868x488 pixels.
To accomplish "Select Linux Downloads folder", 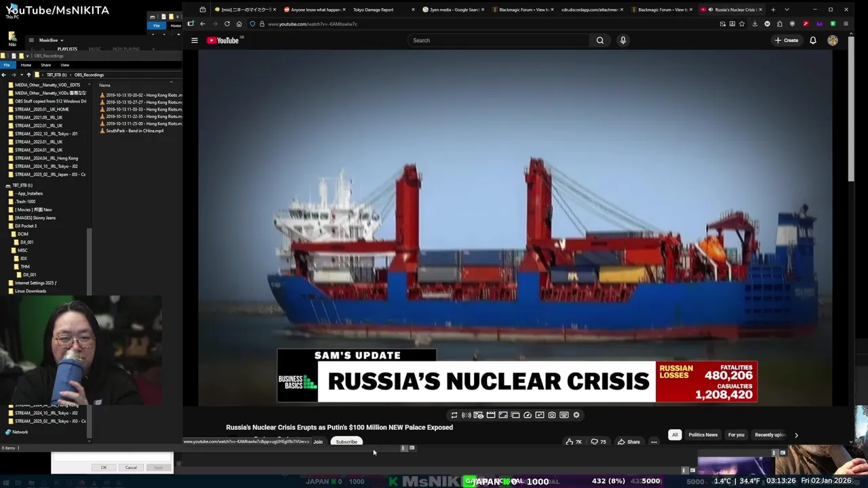I will point(31,291).
